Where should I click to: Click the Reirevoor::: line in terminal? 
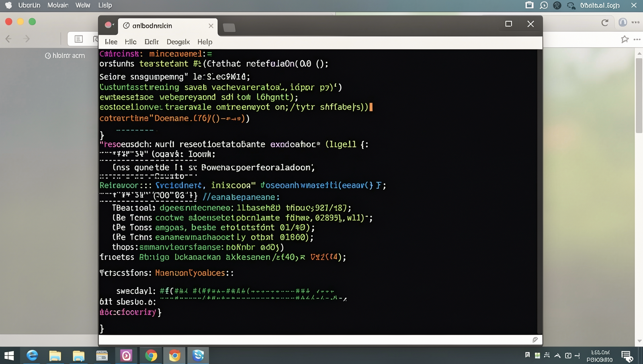pyautogui.click(x=243, y=185)
